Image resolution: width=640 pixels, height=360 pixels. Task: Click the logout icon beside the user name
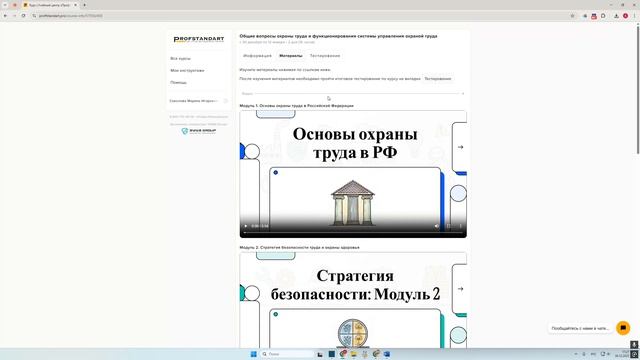click(x=225, y=101)
